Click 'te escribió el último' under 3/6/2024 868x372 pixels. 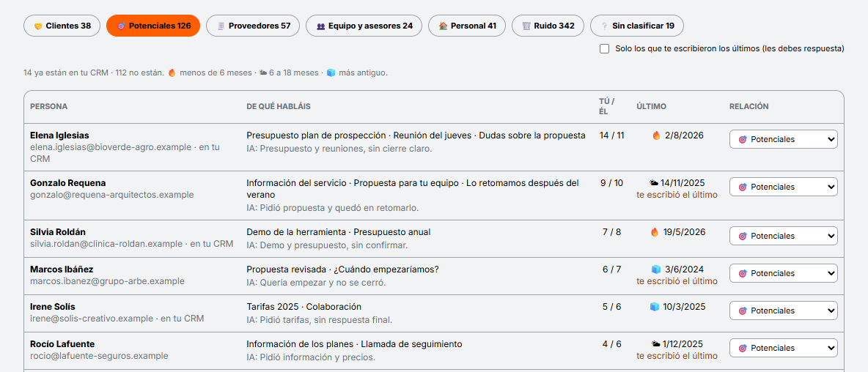pos(677,281)
